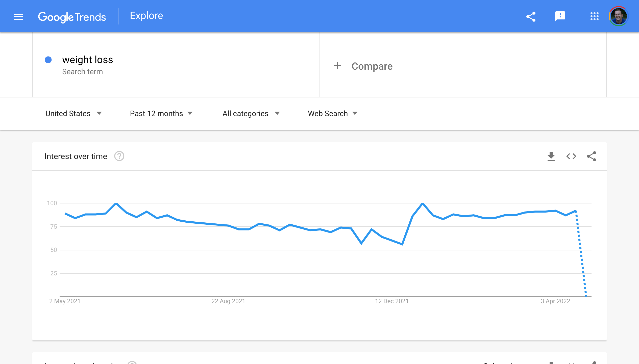This screenshot has height=364, width=639.
Task: Open the Google apps grid
Action: (594, 16)
